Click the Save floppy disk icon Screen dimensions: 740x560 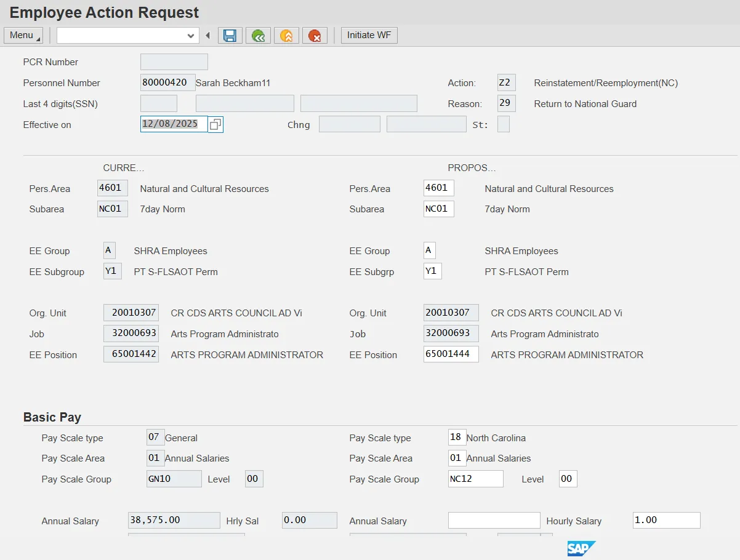(230, 36)
